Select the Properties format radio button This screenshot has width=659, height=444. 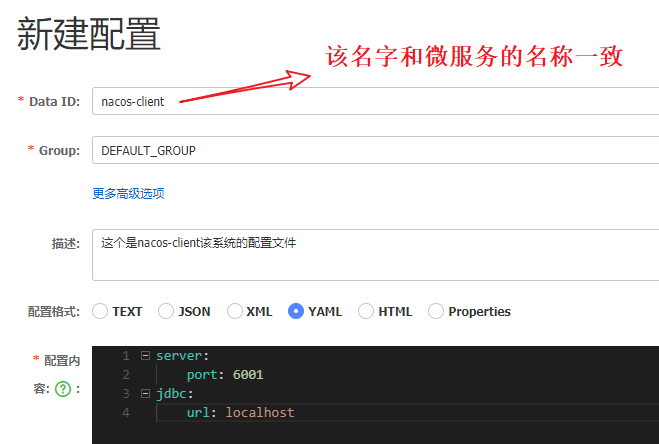(x=435, y=312)
